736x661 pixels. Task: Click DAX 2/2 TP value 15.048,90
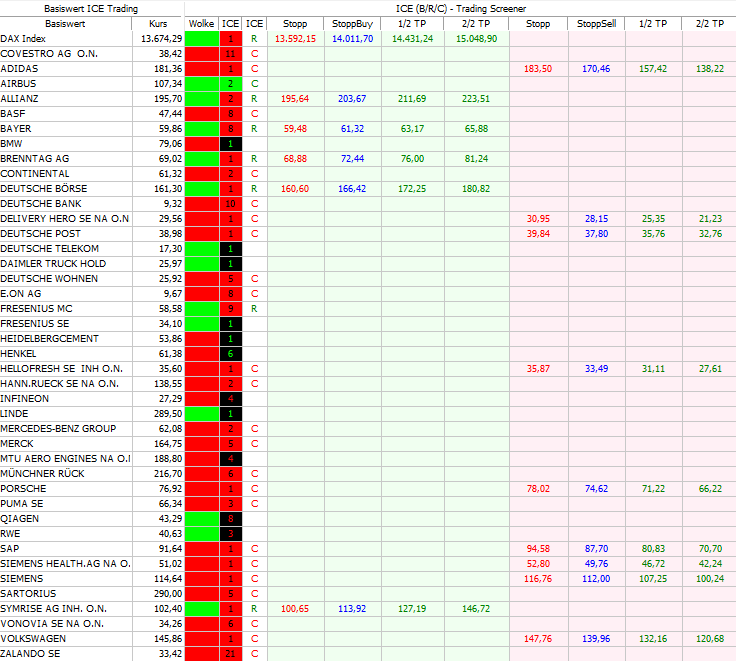pos(476,38)
